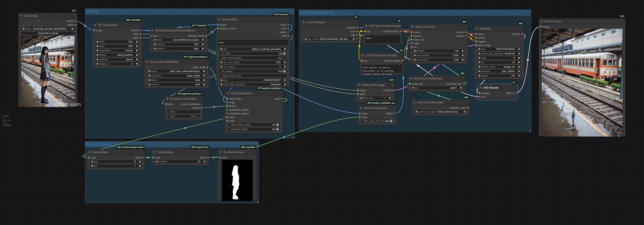
Task: Open Florence2 model dropdown microsoft/Florence-2-base
Action: (178, 40)
